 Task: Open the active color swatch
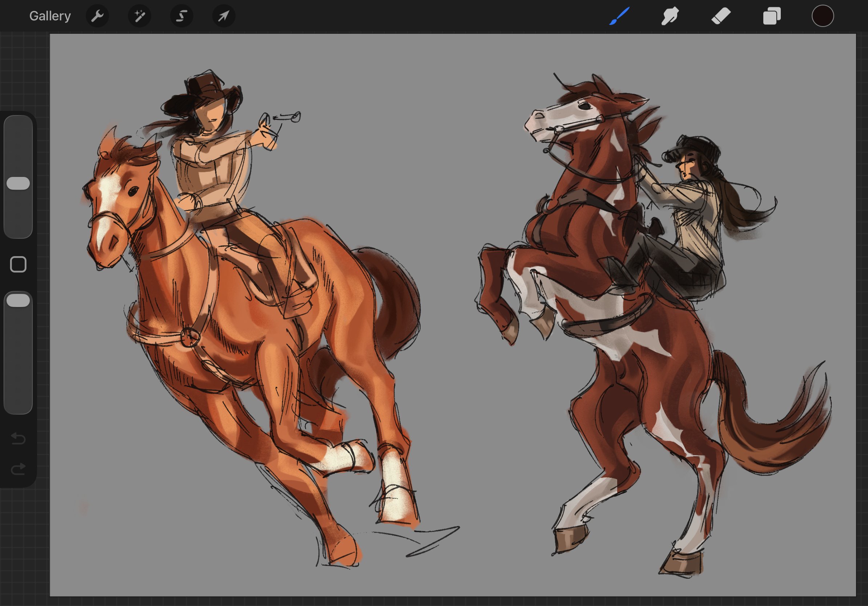pyautogui.click(x=823, y=16)
